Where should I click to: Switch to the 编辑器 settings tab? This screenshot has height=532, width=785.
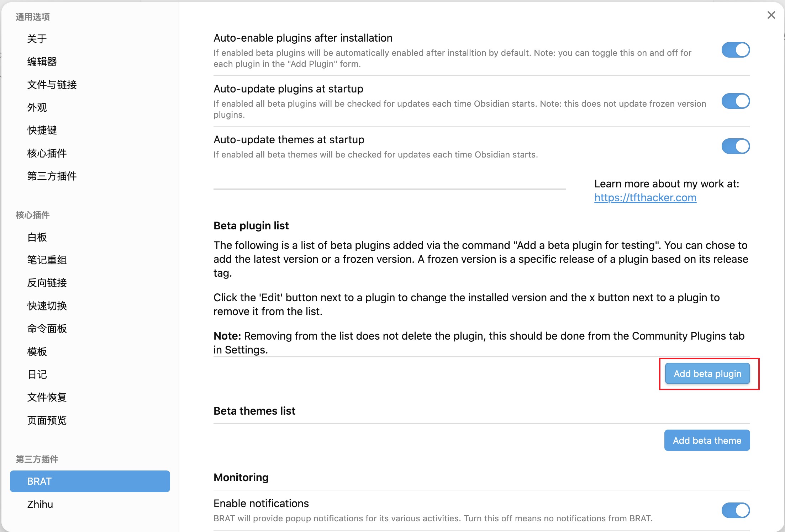click(42, 62)
